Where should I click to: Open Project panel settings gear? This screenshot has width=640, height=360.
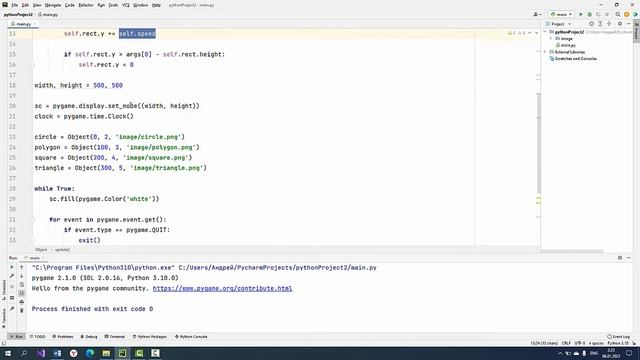click(620, 24)
